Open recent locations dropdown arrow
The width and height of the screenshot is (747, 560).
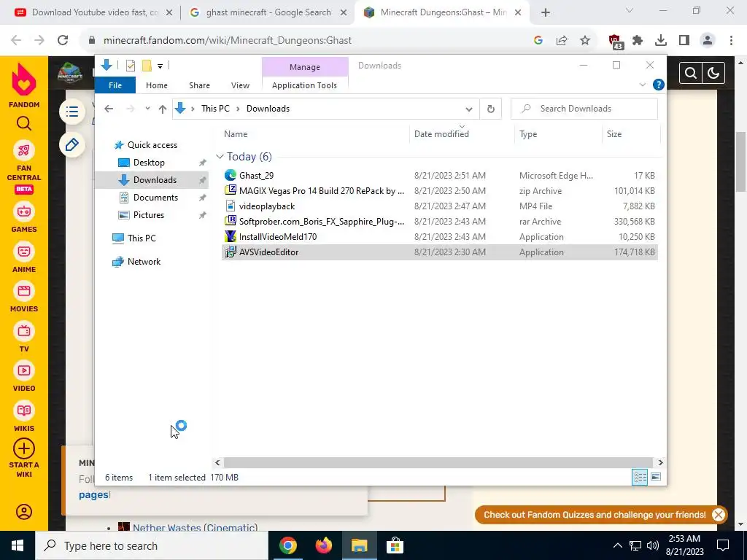click(x=147, y=109)
